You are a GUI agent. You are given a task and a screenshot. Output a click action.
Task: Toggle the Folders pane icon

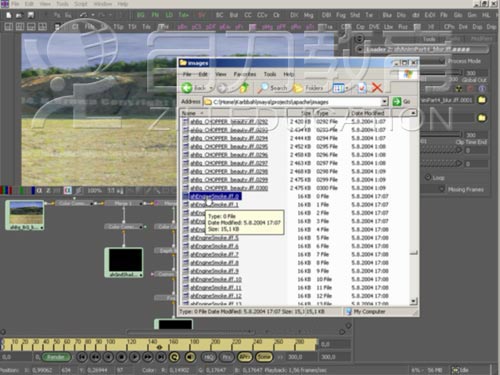pyautogui.click(x=297, y=88)
